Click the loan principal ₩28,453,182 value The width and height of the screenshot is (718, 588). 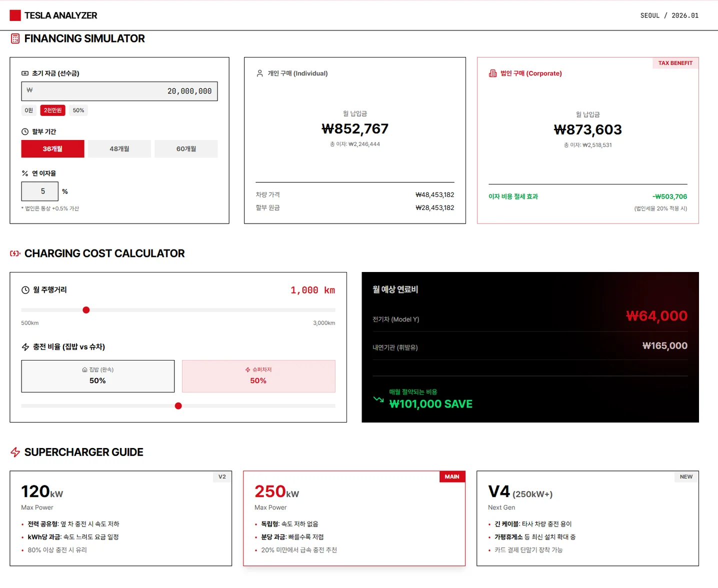[x=435, y=208]
